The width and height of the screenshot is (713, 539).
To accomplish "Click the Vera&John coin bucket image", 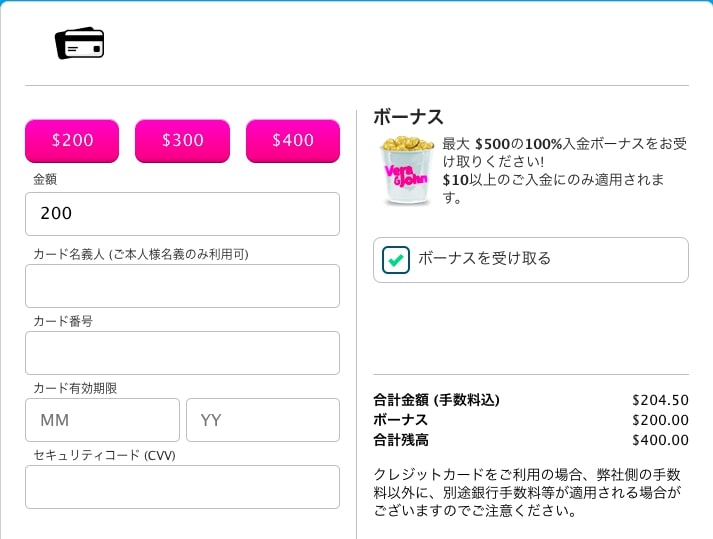I will click(x=406, y=171).
